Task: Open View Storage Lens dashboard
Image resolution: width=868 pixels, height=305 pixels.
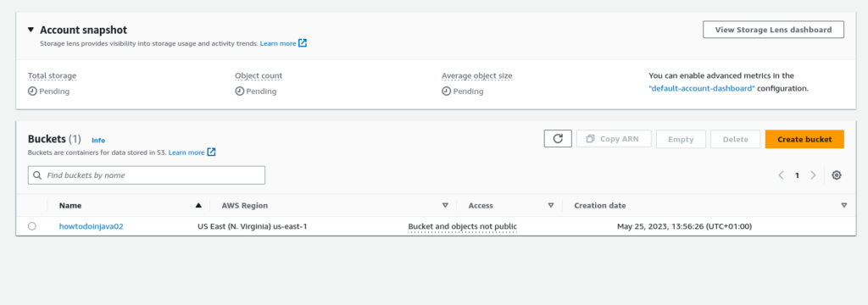Action: pos(773,30)
